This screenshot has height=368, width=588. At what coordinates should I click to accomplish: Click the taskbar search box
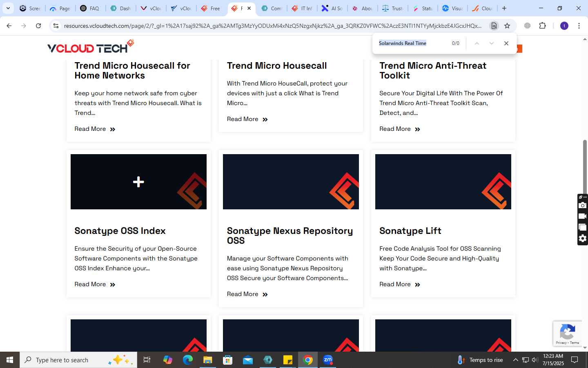click(78, 360)
